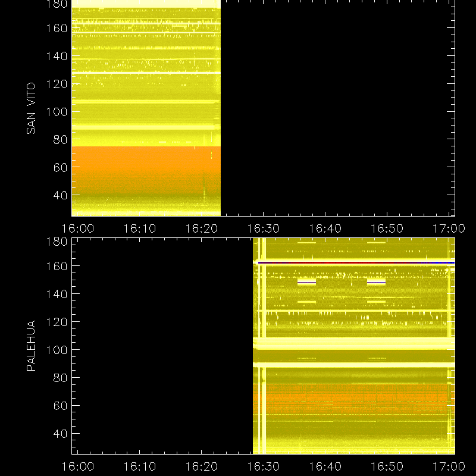The image size is (476, 476).
Task: Select the 60 tick label on PALEHUA axis
Action: pos(60,406)
